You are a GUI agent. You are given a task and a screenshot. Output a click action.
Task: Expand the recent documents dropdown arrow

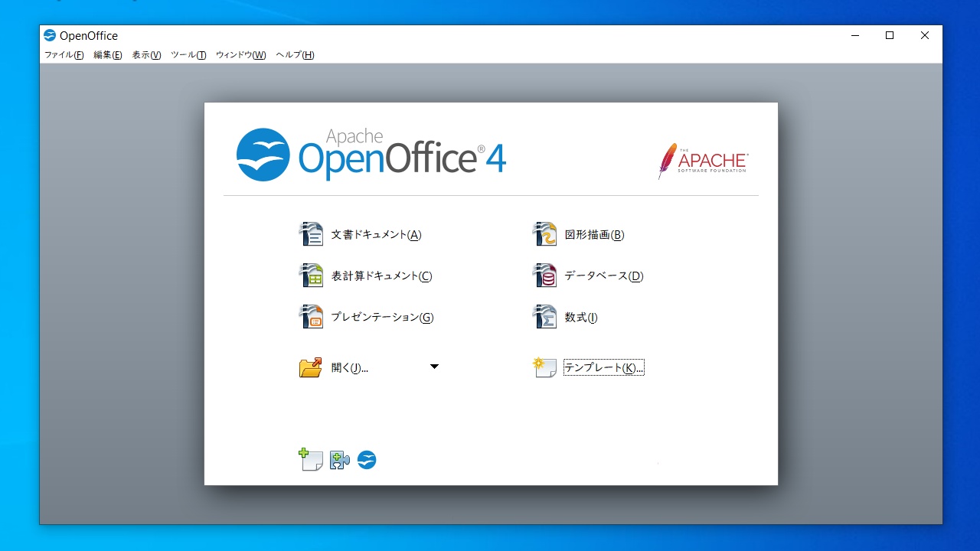(434, 367)
